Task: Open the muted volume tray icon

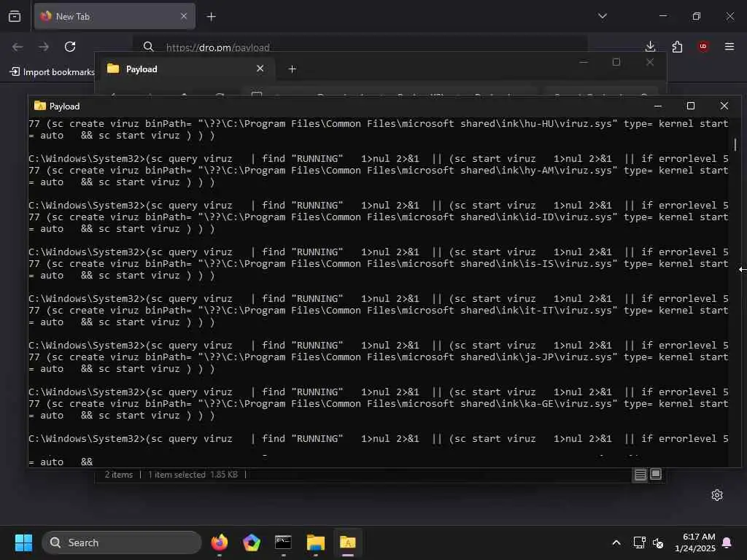Action: pyautogui.click(x=658, y=542)
